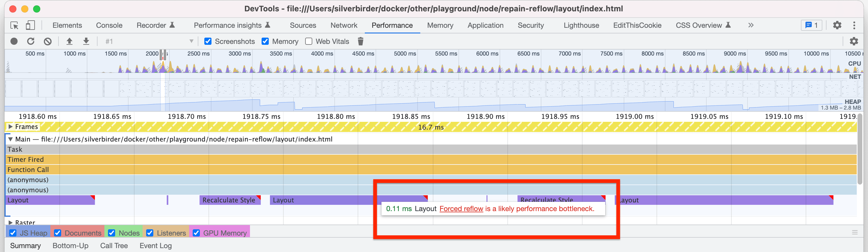Click the collect garbage trash icon
Image resolution: width=868 pixels, height=252 pixels.
pos(361,42)
